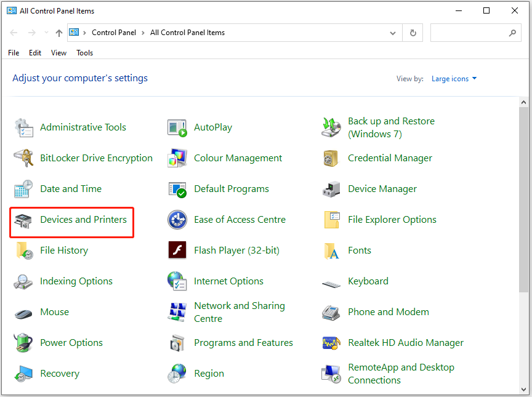The image size is (532, 397).
Task: Open the BitLocker Drive Encryption icon
Action: 23,158
